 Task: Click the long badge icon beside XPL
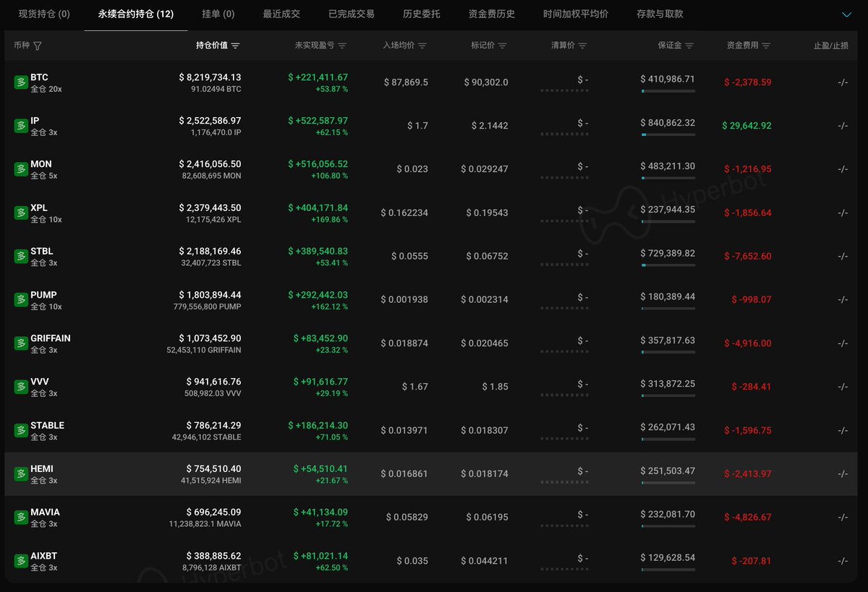[21, 213]
